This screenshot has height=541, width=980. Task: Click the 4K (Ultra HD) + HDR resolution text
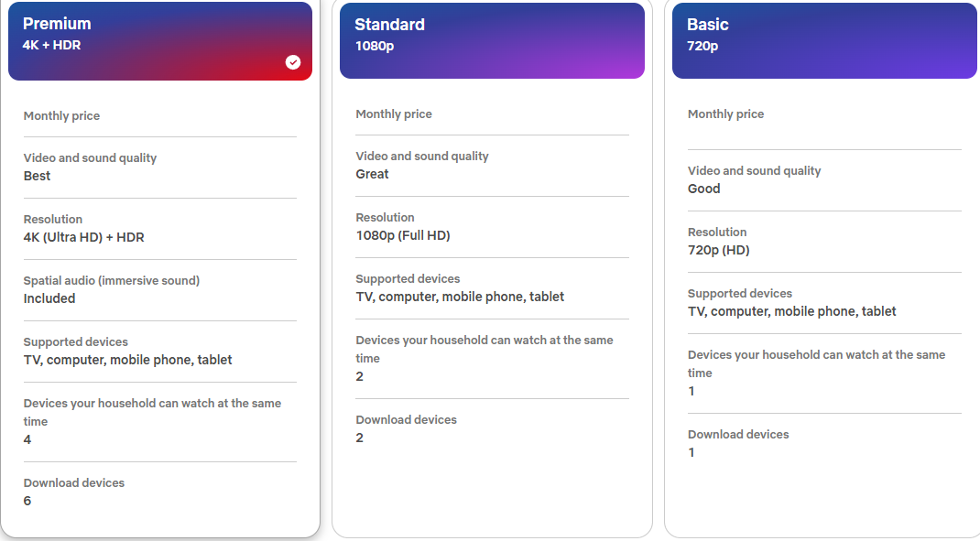(x=83, y=237)
